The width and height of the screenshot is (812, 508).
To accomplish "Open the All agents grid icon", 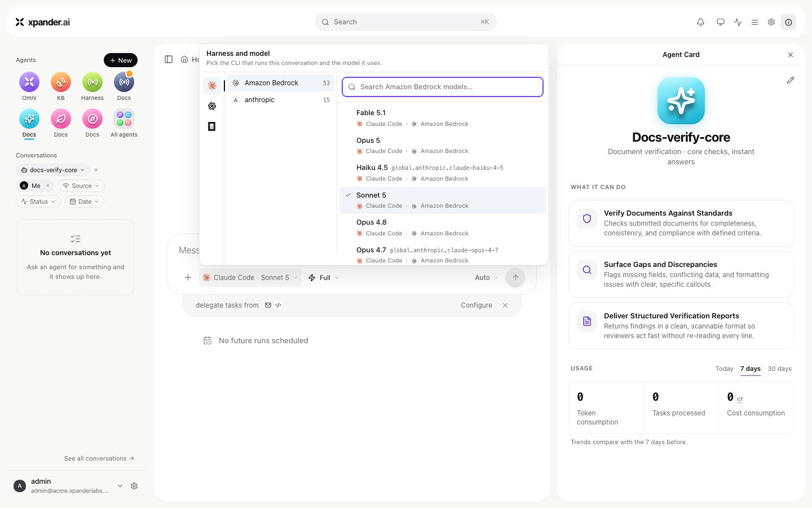I will coord(124,119).
